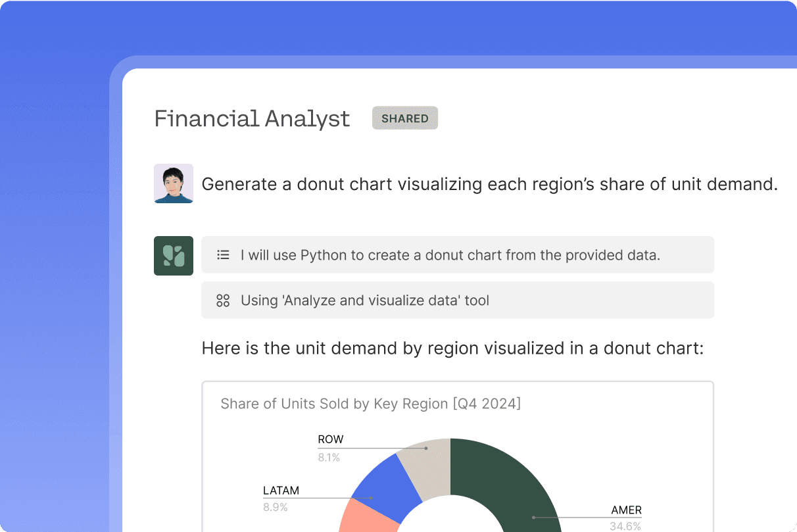The width and height of the screenshot is (797, 532).
Task: Click the assistant's green avatar icon
Action: coord(173,255)
